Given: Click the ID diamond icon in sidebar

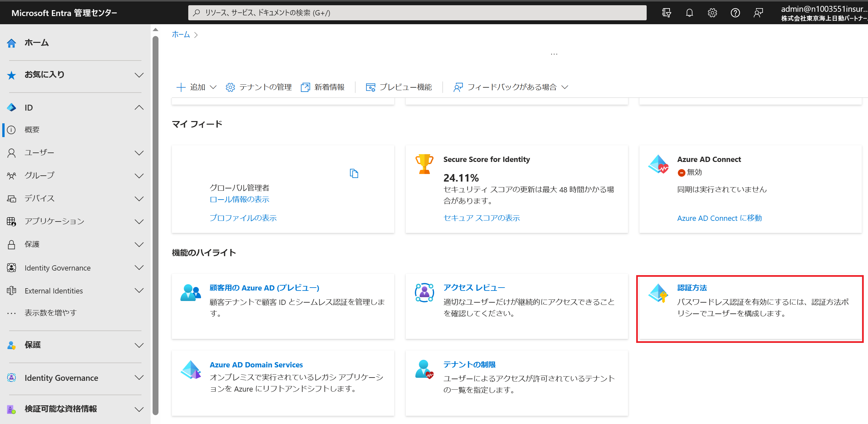Looking at the screenshot, I should (11, 107).
